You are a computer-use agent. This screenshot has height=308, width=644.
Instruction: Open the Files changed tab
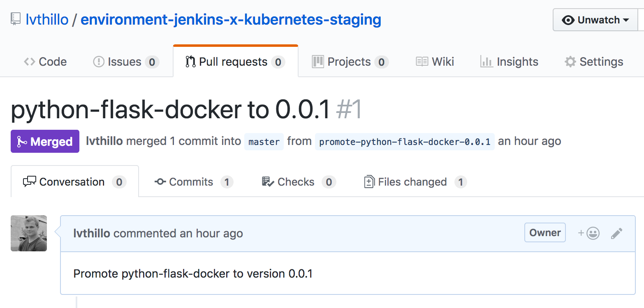pyautogui.click(x=411, y=182)
